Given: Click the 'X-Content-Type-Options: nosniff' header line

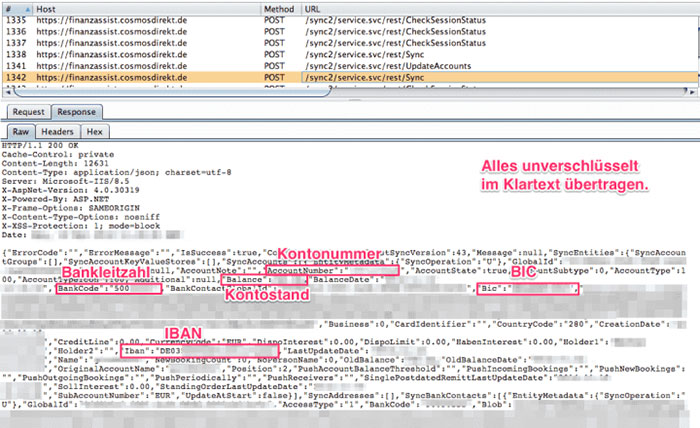Looking at the screenshot, I should [81, 217].
